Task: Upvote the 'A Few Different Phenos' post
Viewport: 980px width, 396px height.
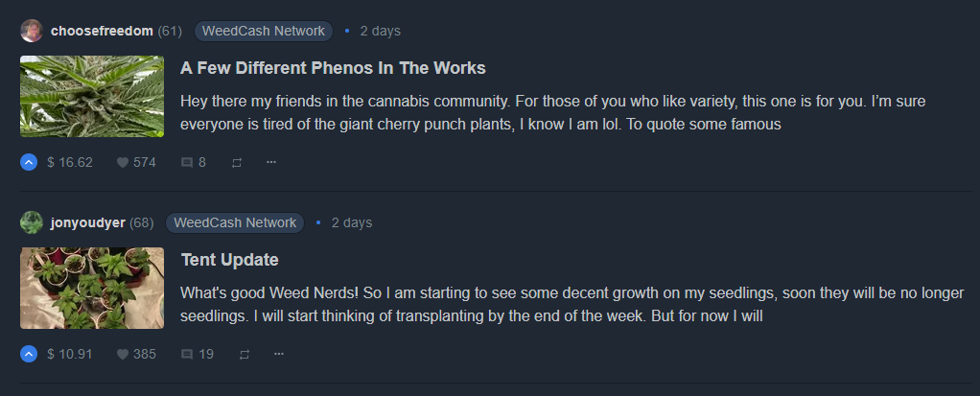Action: pos(29,162)
